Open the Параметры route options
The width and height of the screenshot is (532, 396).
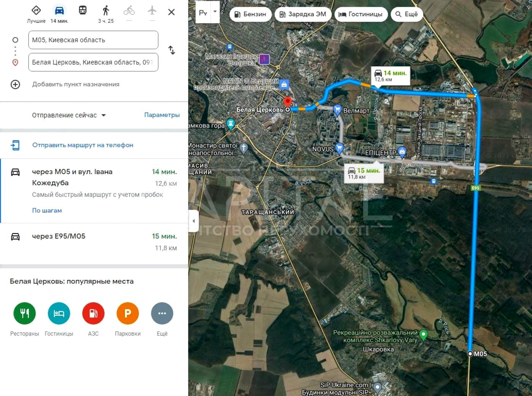point(162,115)
